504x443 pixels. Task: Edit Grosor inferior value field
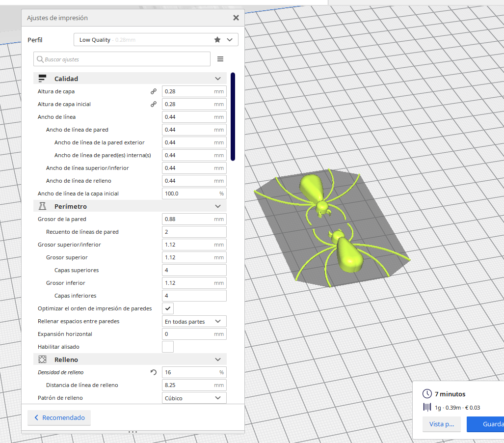click(194, 283)
